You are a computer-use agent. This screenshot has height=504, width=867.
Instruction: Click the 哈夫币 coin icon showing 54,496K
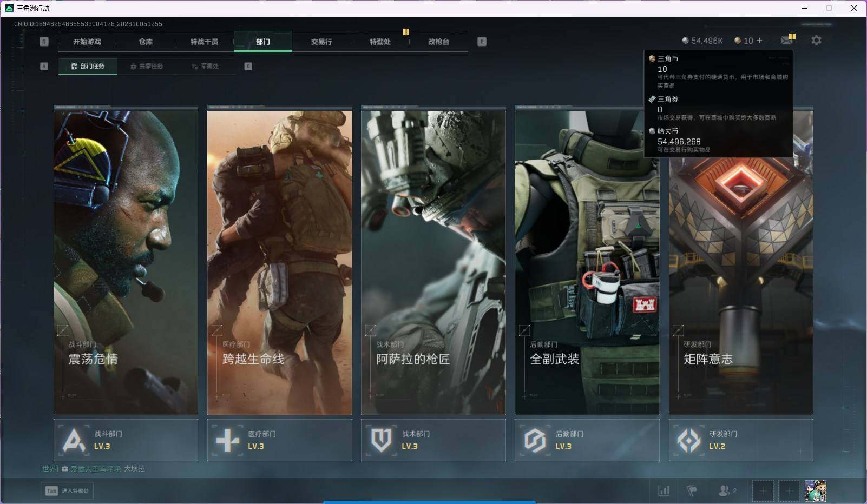685,41
